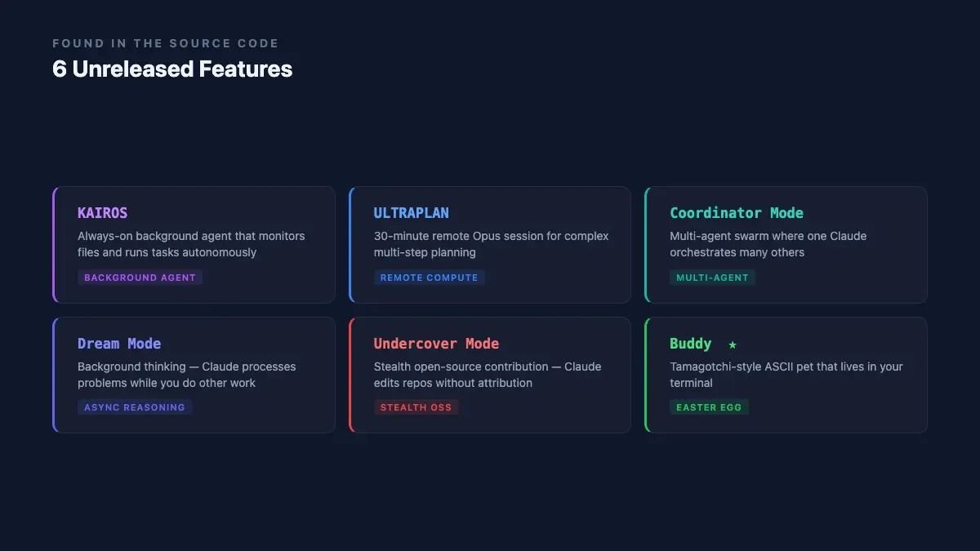Click the MULTI-AGENT tag badge
The image size is (980, 551).
[712, 278]
